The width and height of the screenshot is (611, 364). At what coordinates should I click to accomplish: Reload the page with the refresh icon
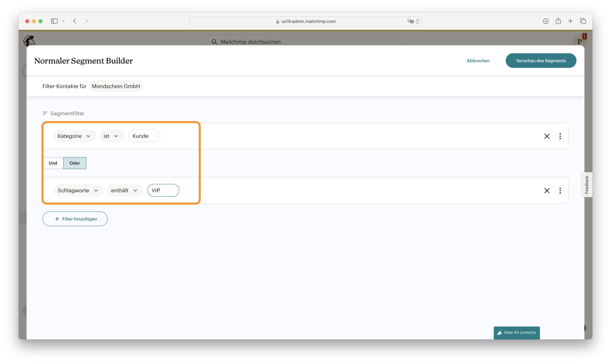tap(418, 21)
